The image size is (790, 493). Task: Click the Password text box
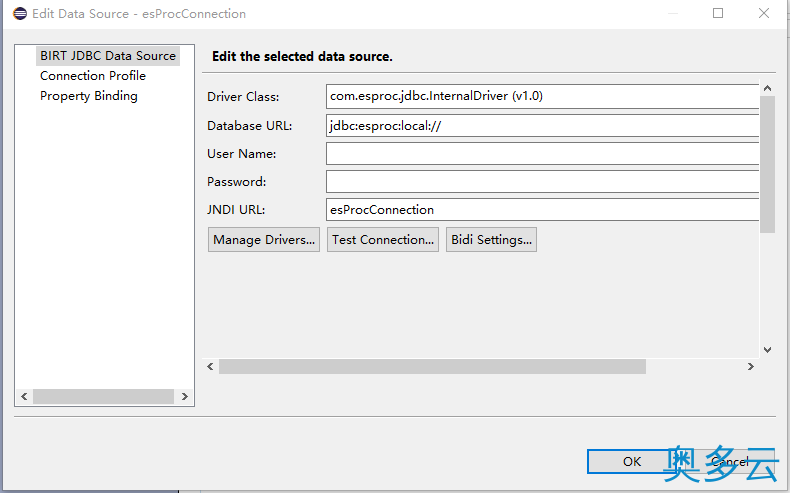(x=542, y=181)
